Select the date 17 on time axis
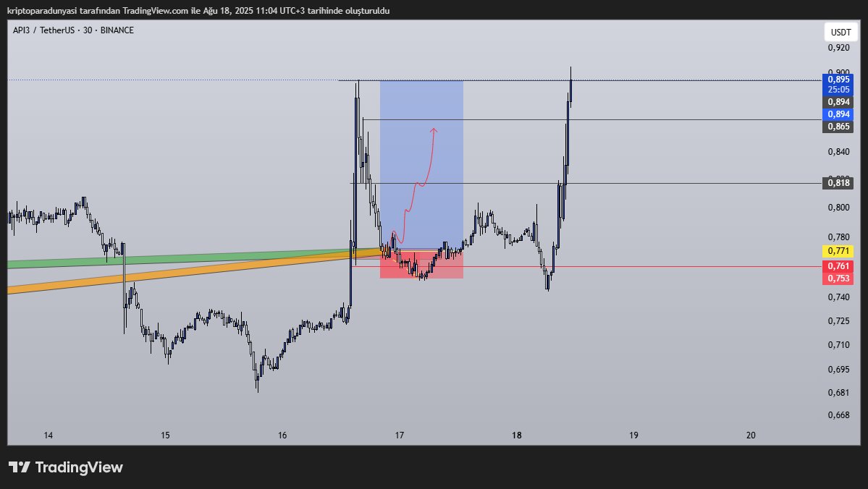This screenshot has height=489, width=868. pos(399,435)
